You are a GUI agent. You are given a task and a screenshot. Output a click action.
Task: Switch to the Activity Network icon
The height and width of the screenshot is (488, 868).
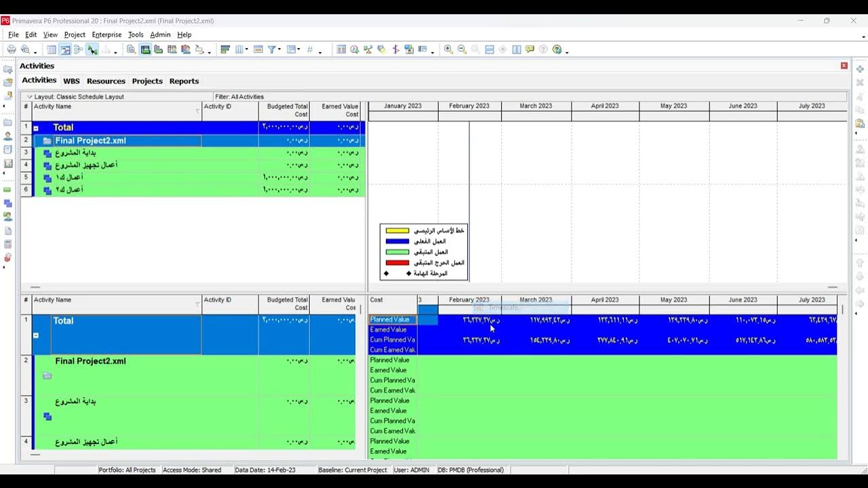coord(78,49)
